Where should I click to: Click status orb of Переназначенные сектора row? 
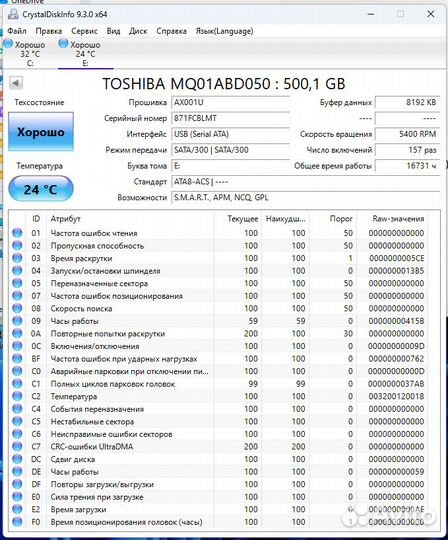click(17, 283)
